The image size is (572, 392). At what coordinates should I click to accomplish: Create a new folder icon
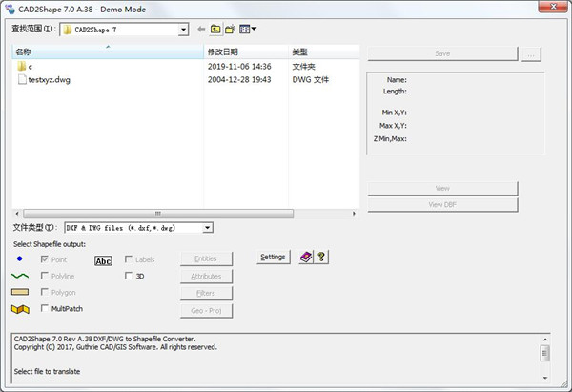click(x=230, y=30)
